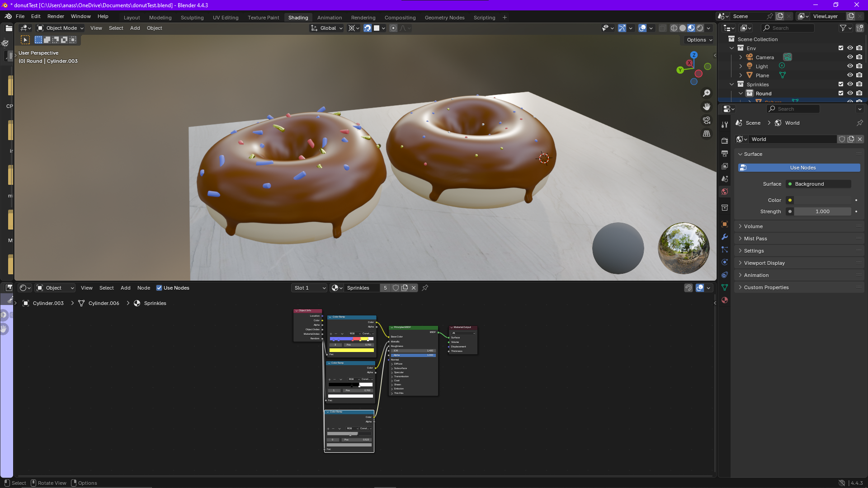Pin the Sprinkles node tree

425,288
